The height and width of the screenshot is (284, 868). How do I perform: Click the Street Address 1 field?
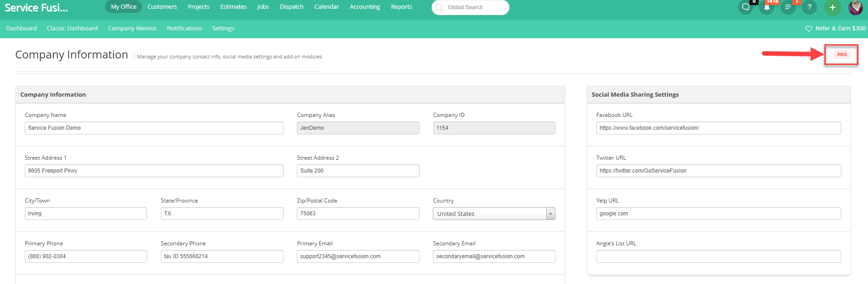coord(154,171)
